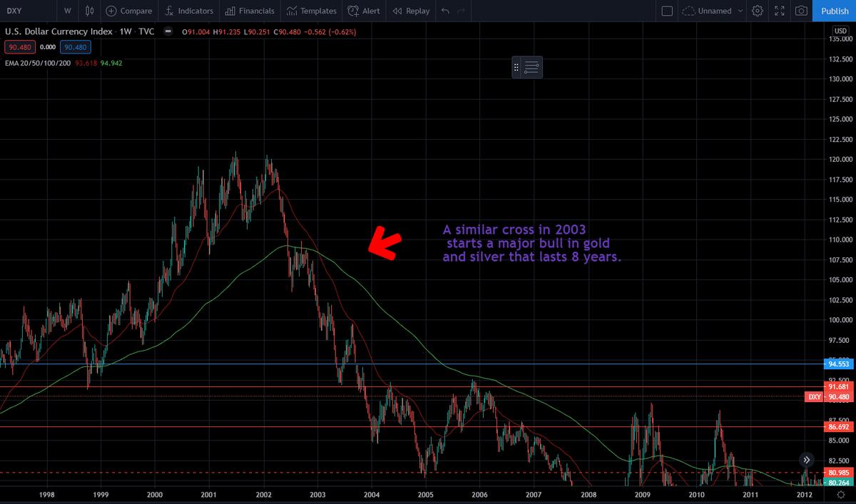Viewport: 856px width, 504px height.
Task: Select the Financials icon
Action: (250, 11)
